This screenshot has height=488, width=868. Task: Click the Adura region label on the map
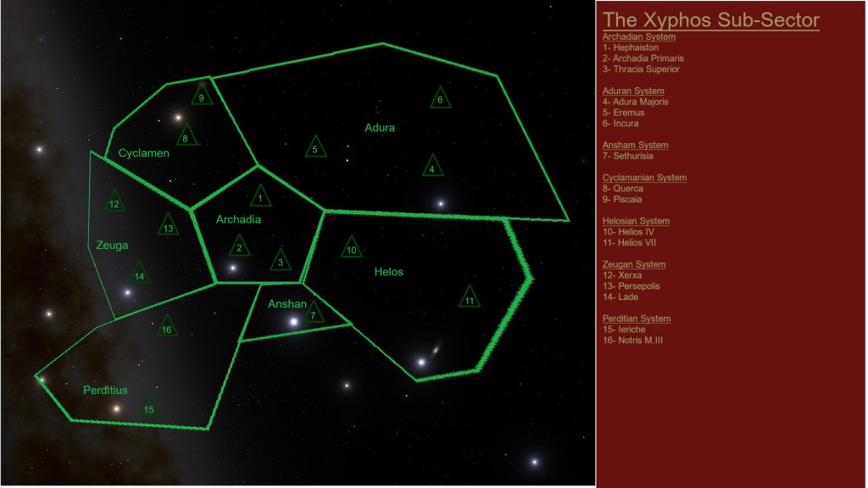click(x=380, y=128)
